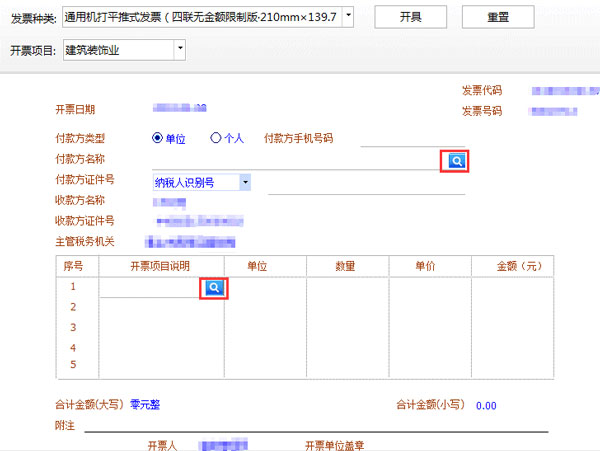Select the 单位 payer type radio button
The height and width of the screenshot is (451, 600).
[x=157, y=138]
